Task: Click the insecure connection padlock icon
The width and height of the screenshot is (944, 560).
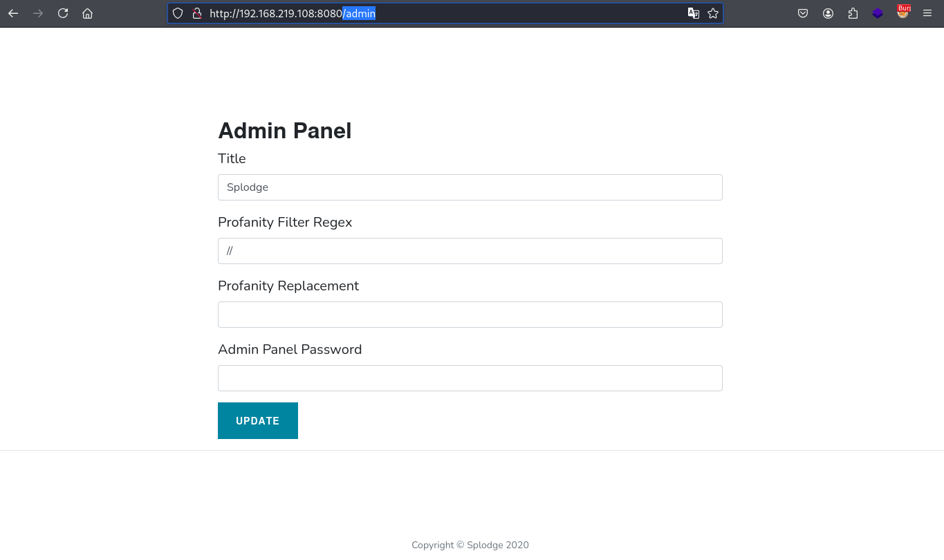Action: pos(197,13)
